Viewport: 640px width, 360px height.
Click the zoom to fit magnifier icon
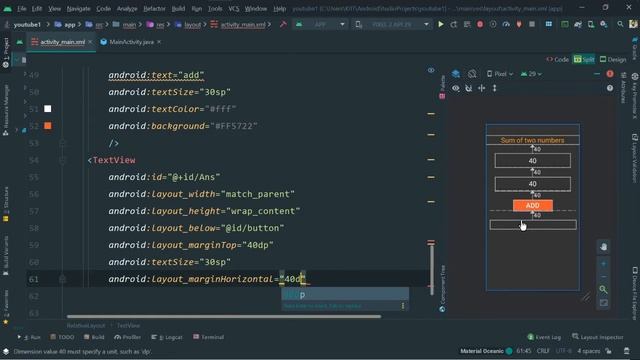(603, 289)
